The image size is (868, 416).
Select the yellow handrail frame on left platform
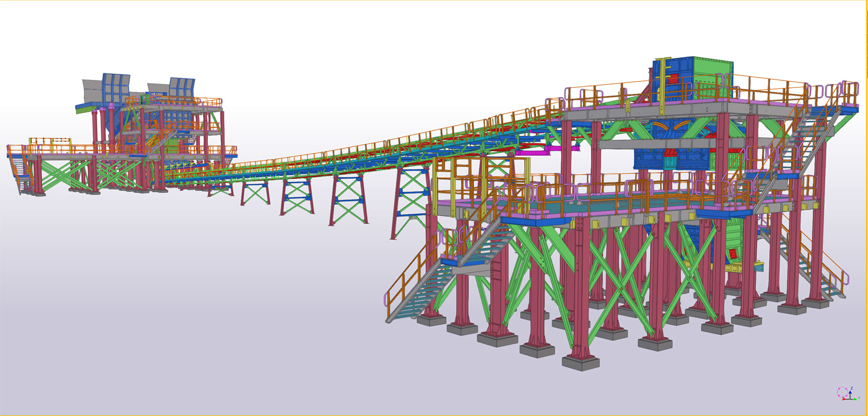pos(49,141)
